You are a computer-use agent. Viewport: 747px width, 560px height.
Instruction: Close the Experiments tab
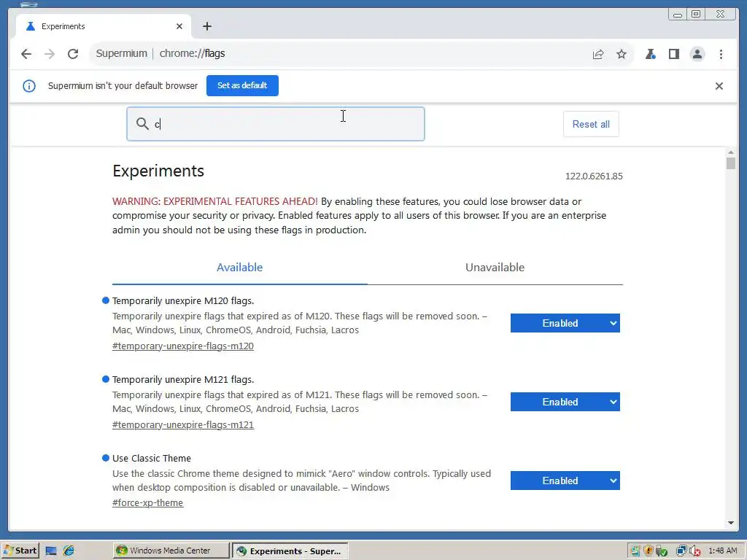coord(179,26)
